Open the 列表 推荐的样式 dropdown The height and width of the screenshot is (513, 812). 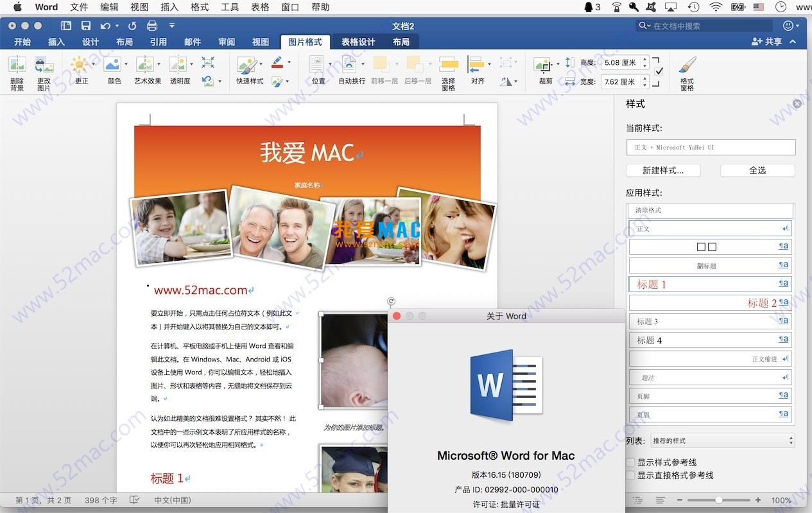[x=722, y=440]
